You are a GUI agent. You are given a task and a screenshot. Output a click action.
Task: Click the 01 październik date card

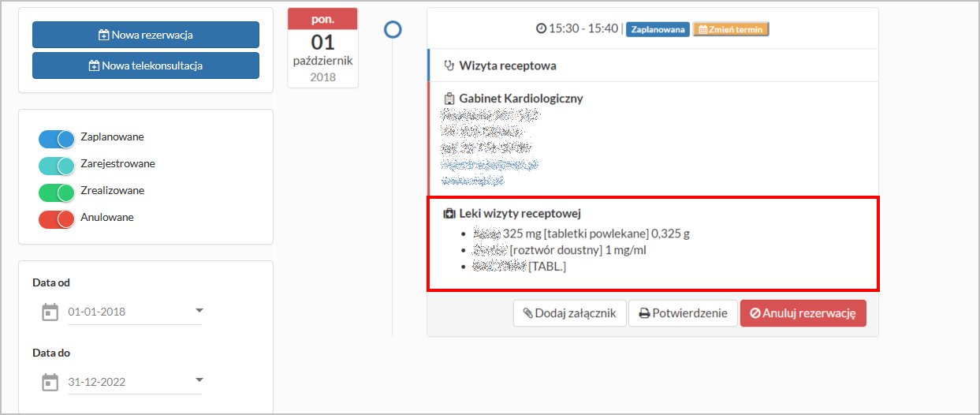coord(322,47)
